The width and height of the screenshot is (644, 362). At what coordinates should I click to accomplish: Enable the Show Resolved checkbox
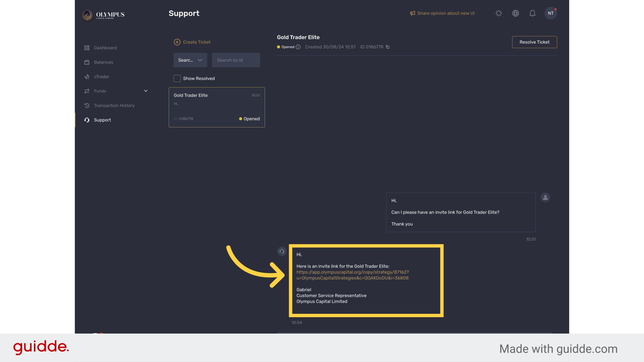177,78
